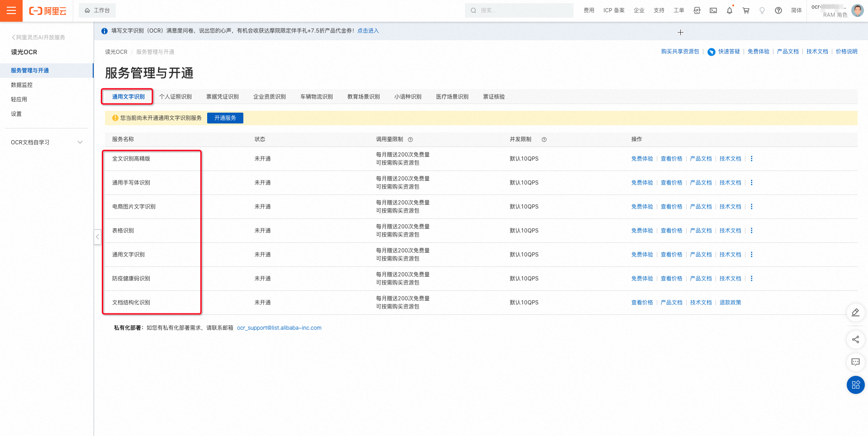This screenshot has height=436, width=868.
Task: Follow the 点击进入 survey link
Action: [368, 31]
